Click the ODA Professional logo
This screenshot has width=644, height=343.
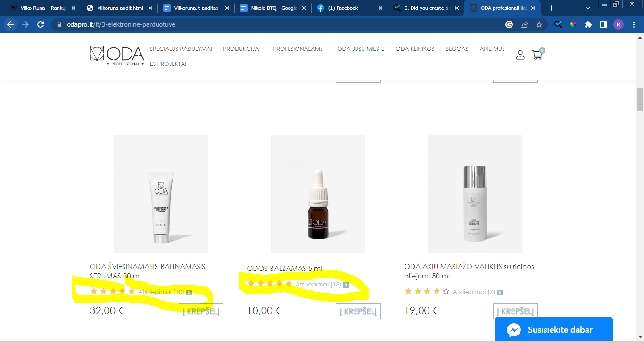[x=117, y=56]
